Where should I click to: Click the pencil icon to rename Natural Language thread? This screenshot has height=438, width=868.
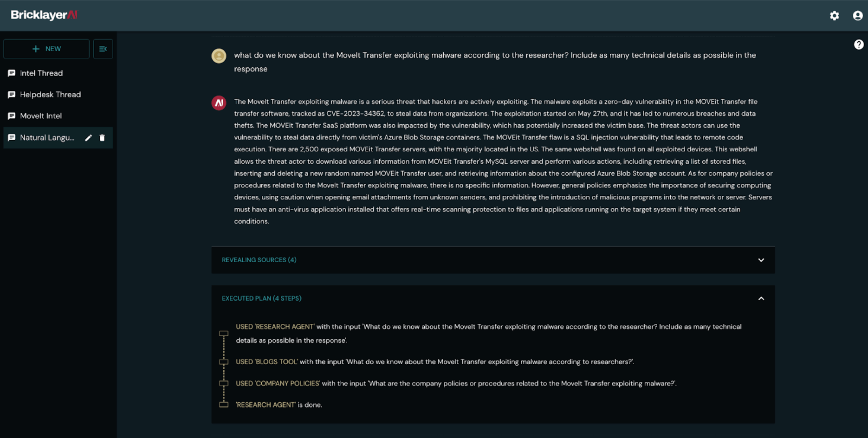point(88,137)
